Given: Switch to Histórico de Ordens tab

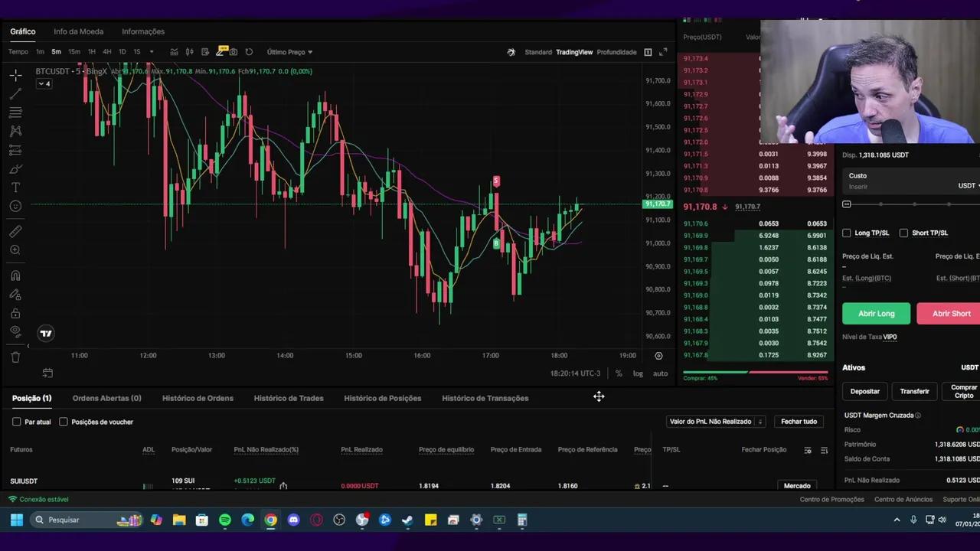Looking at the screenshot, I should coord(198,398).
